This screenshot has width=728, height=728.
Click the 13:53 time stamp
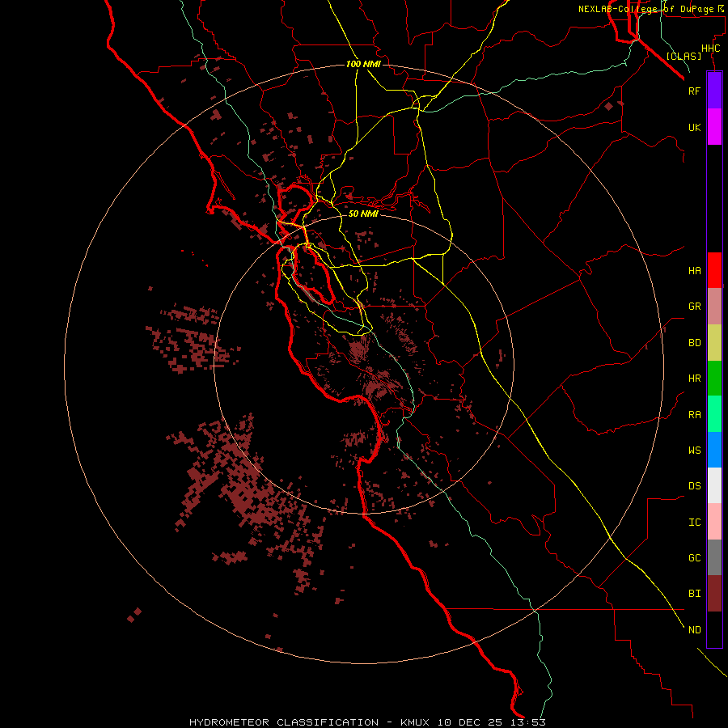(528, 722)
